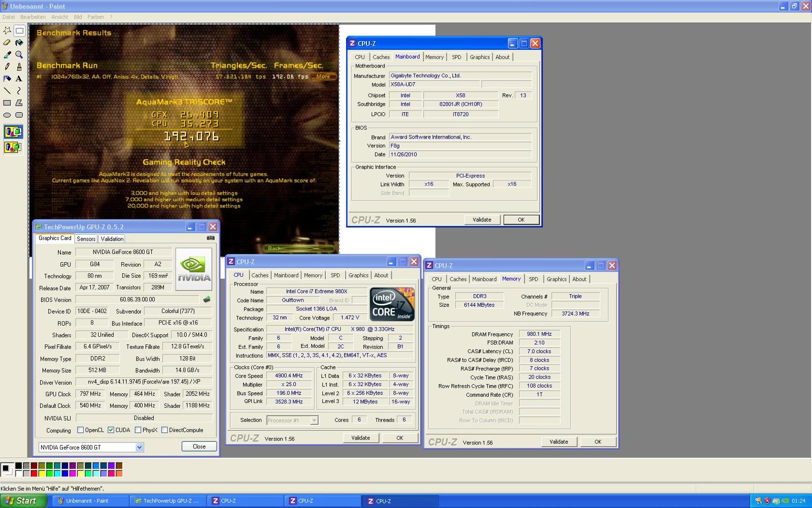Click OK in the CPU-Z Mainboard window
Screen dimensions: 812x508
tap(521, 220)
